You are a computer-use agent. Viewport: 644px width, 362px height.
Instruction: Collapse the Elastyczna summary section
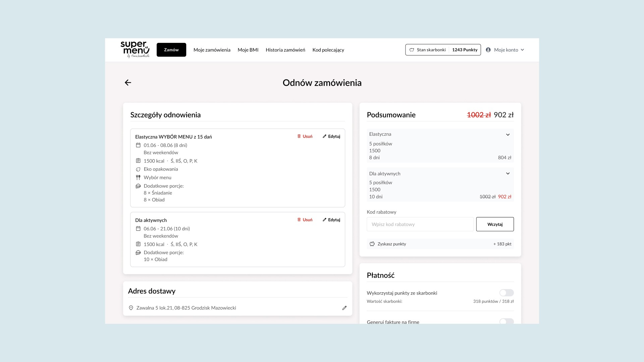coord(507,135)
